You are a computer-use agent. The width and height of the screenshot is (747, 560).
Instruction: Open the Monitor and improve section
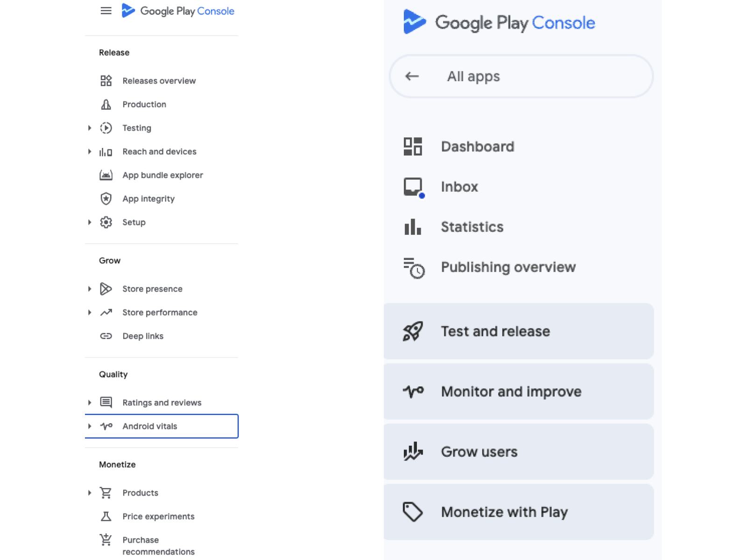[519, 392]
